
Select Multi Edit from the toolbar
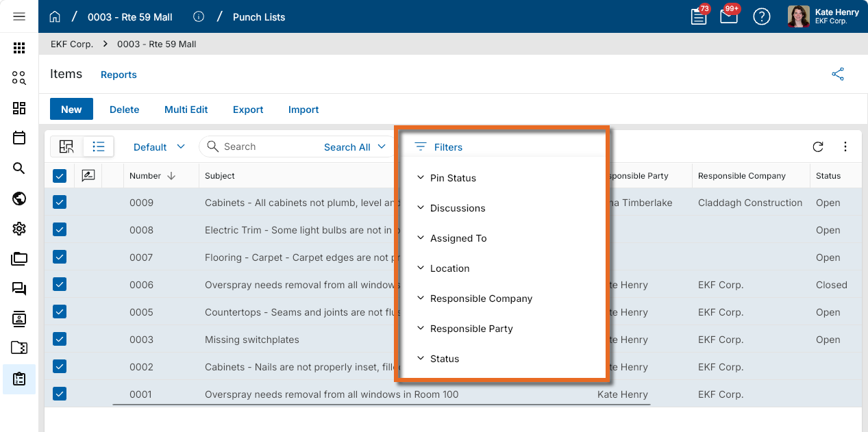pyautogui.click(x=186, y=110)
